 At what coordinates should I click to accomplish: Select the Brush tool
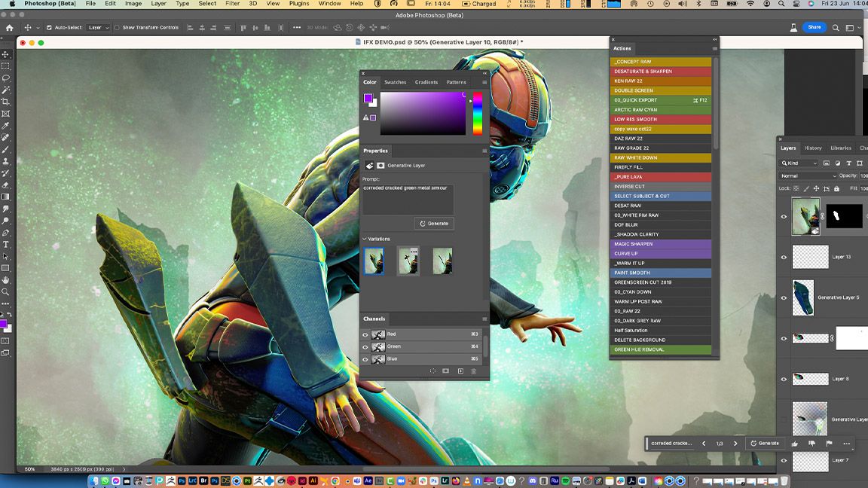click(5, 149)
